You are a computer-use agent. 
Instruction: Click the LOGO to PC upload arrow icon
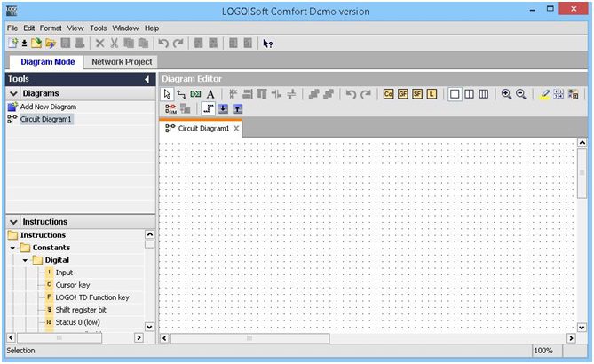(x=238, y=109)
